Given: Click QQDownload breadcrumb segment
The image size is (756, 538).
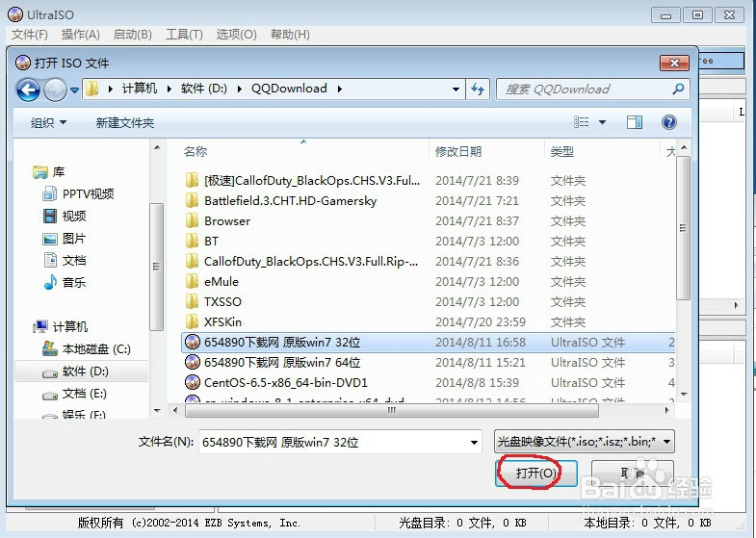Looking at the screenshot, I should (x=289, y=89).
